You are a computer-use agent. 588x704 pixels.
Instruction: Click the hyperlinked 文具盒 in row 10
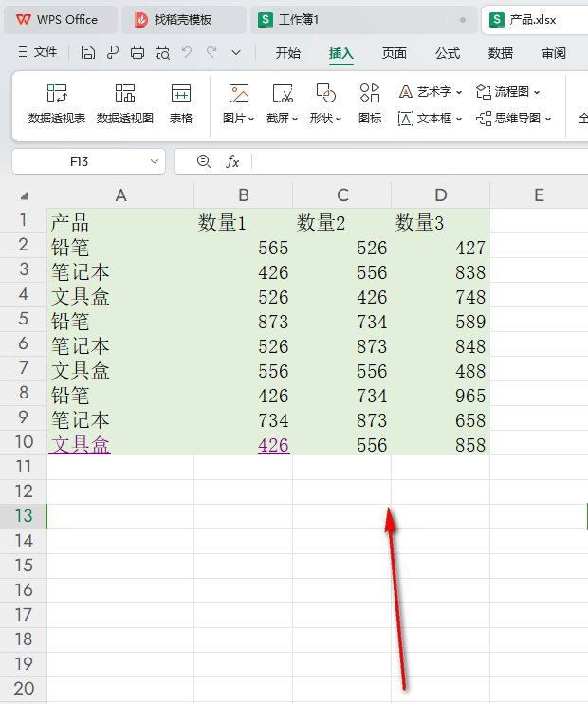tap(81, 445)
